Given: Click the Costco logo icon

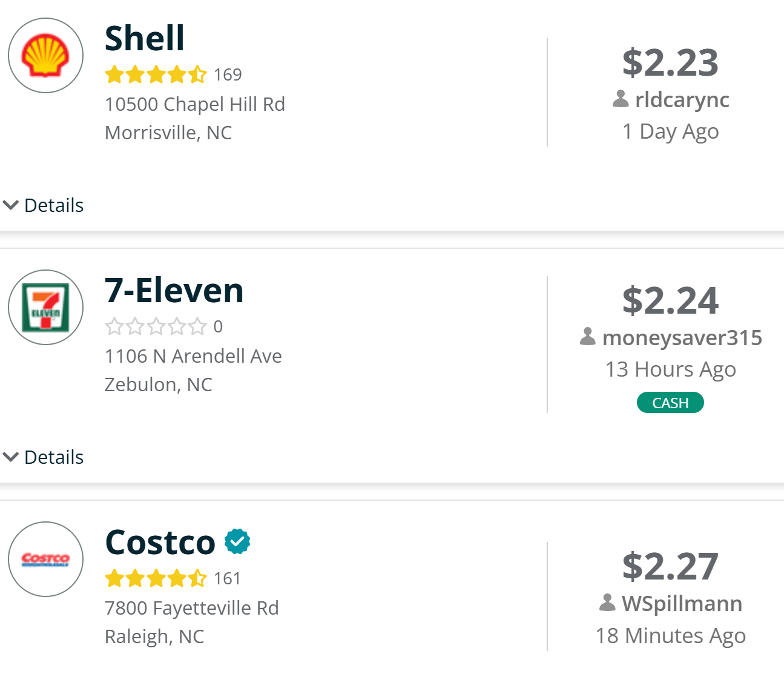Looking at the screenshot, I should pyautogui.click(x=45, y=560).
